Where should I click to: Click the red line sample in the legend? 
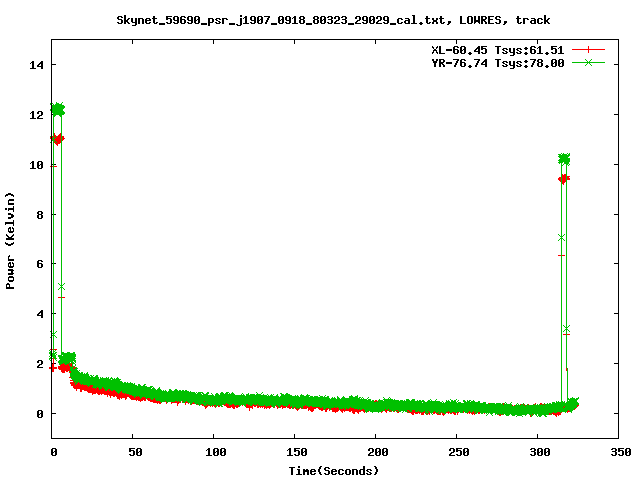click(588, 50)
